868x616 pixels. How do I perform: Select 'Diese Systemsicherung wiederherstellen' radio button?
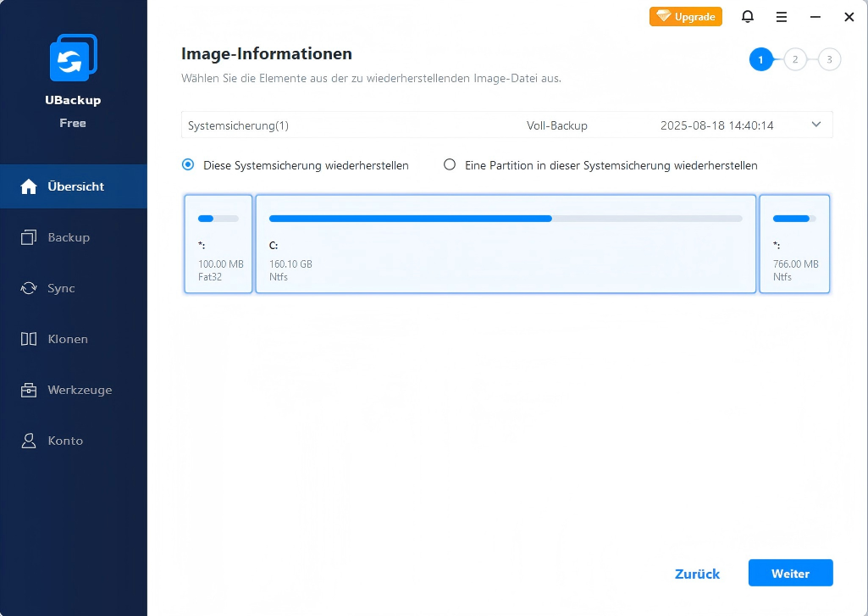(x=188, y=165)
